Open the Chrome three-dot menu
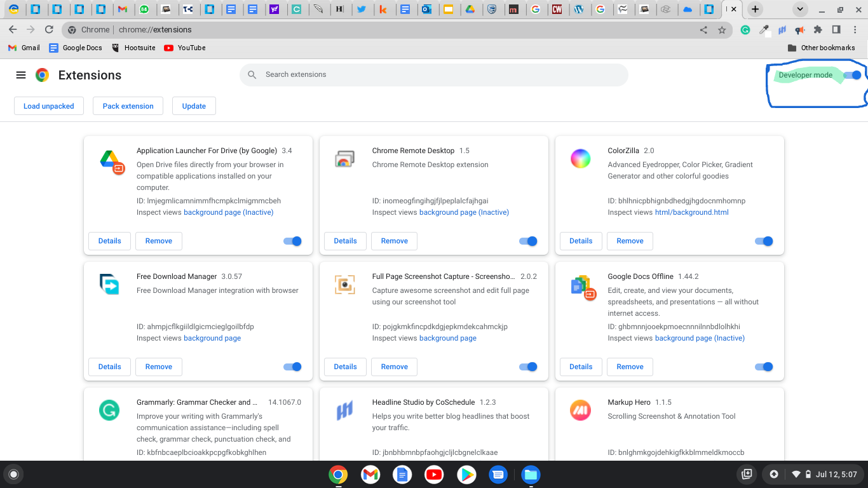Viewport: 868px width, 488px height. pyautogui.click(x=854, y=30)
